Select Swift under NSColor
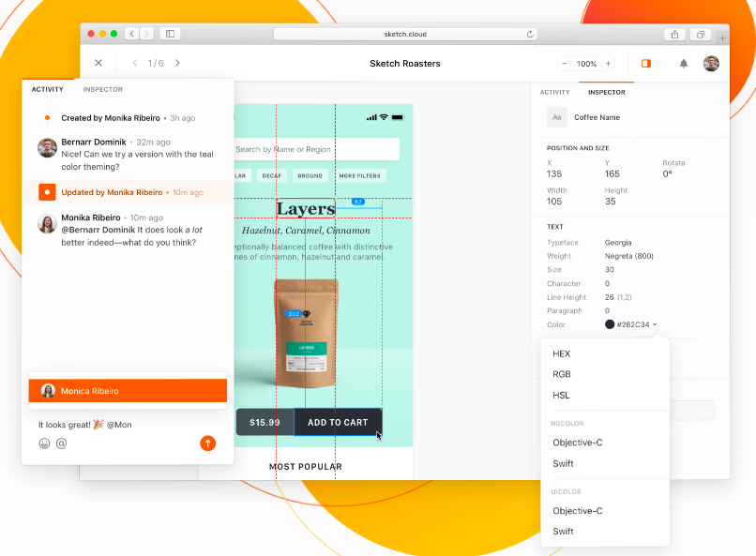The image size is (756, 556). tap(563, 463)
